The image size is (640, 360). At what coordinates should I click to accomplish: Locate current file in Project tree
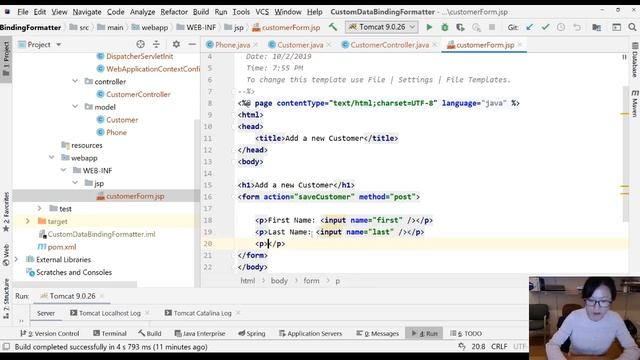pyautogui.click(x=140, y=44)
